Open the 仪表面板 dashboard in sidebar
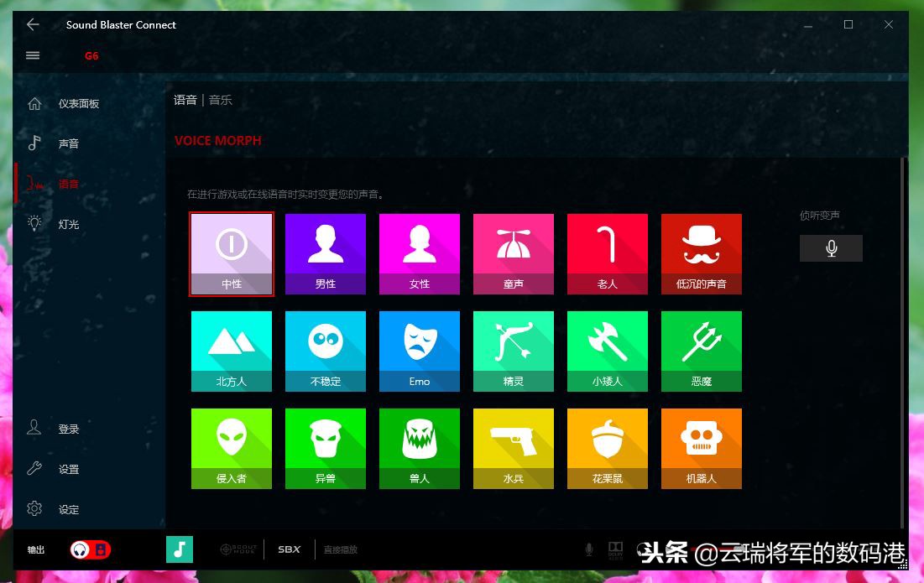Image resolution: width=924 pixels, height=583 pixels. (88, 104)
